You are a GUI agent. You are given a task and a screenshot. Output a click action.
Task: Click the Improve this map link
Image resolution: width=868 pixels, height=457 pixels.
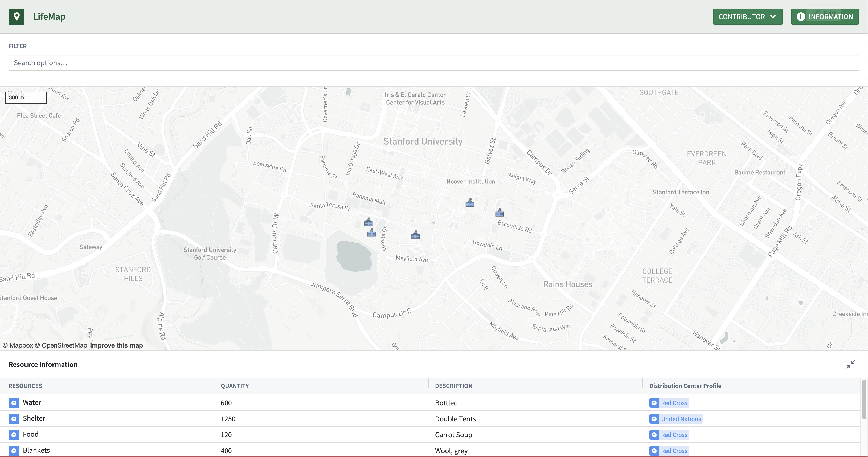point(116,345)
